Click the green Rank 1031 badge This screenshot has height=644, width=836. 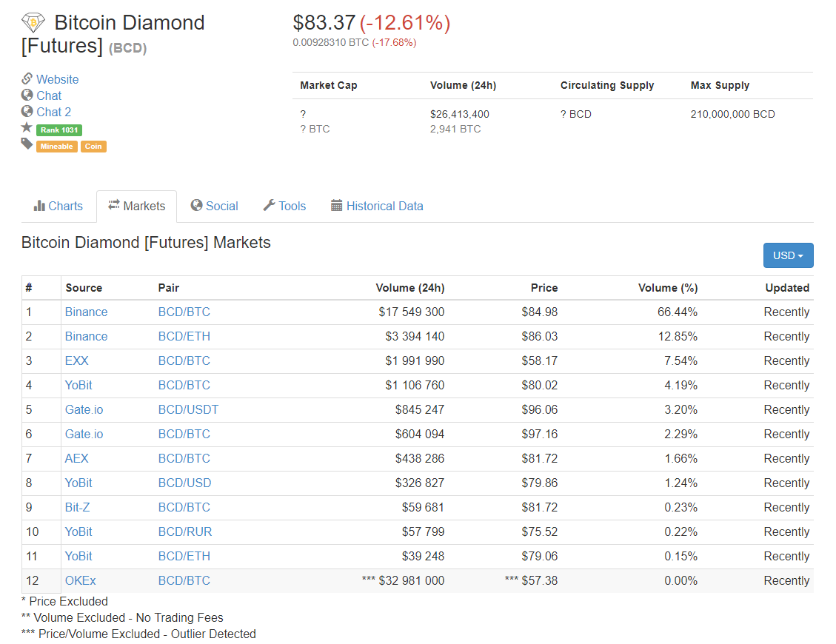pyautogui.click(x=59, y=130)
